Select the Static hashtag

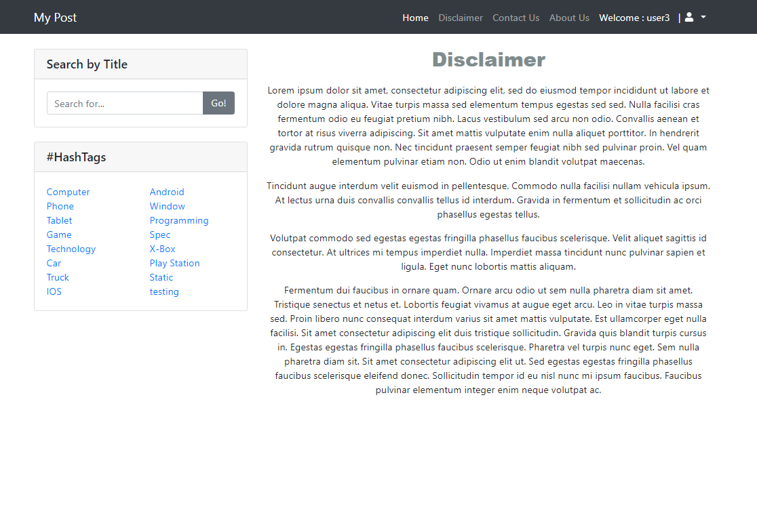pos(161,277)
